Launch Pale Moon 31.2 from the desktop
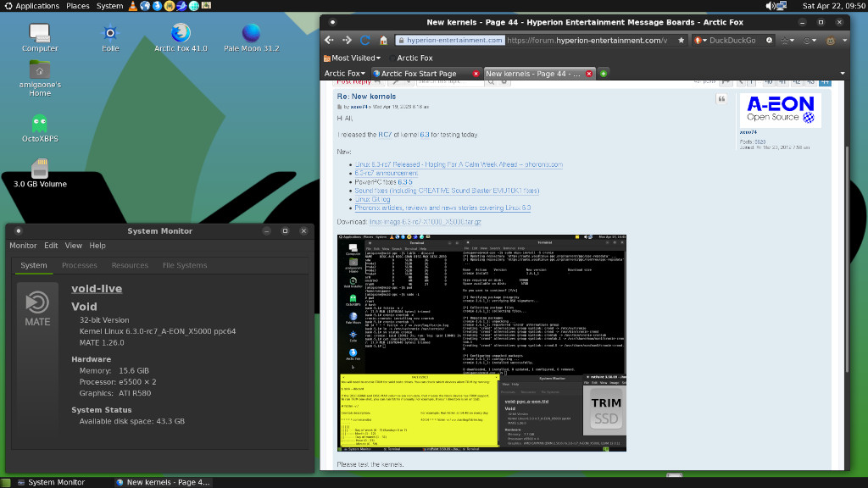Image resolution: width=868 pixels, height=488 pixels. click(x=251, y=37)
